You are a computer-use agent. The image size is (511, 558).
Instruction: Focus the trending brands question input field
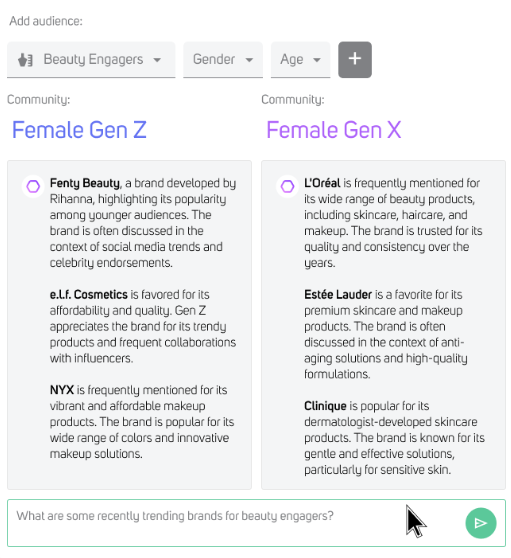pyautogui.click(x=256, y=523)
